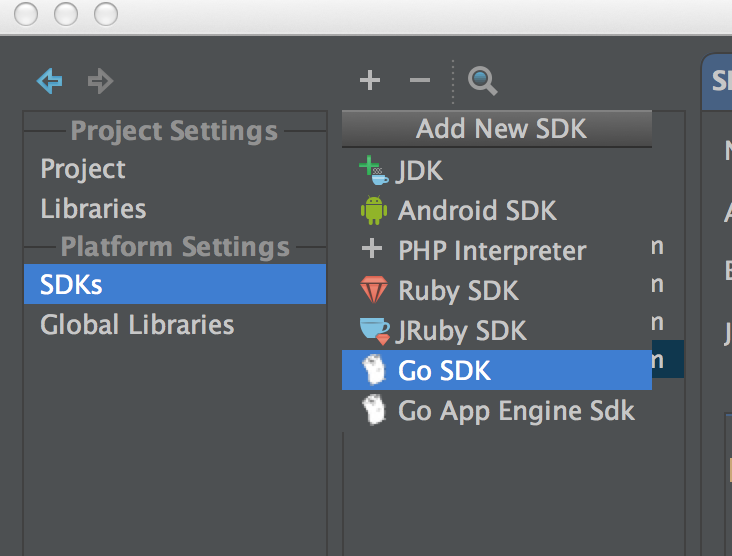Click the blue back arrow

click(49, 81)
